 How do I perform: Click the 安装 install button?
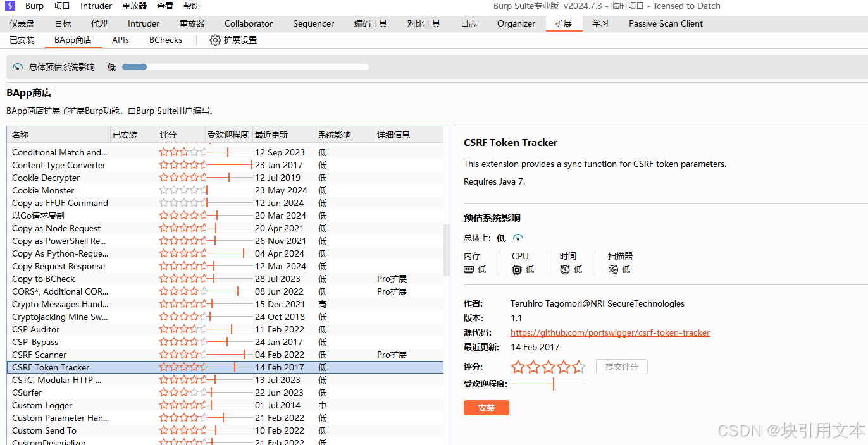coord(487,408)
